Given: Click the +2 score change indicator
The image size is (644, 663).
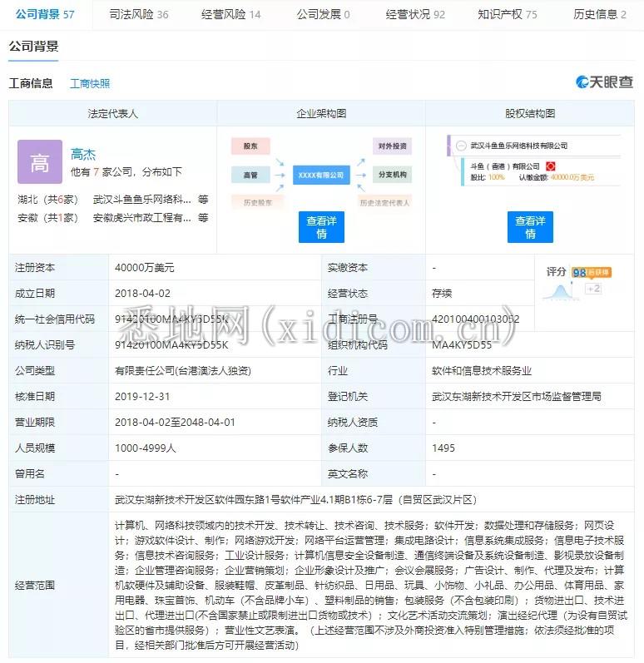Looking at the screenshot, I should 593,289.
